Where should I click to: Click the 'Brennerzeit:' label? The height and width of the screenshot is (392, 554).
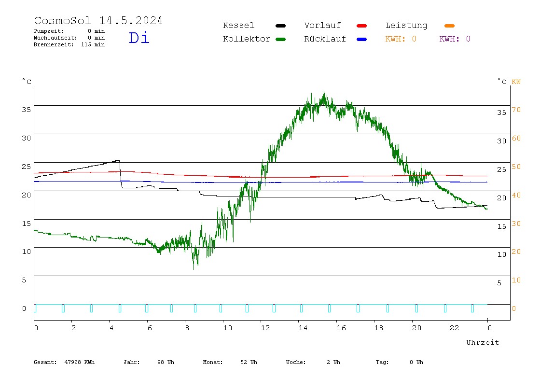(54, 44)
